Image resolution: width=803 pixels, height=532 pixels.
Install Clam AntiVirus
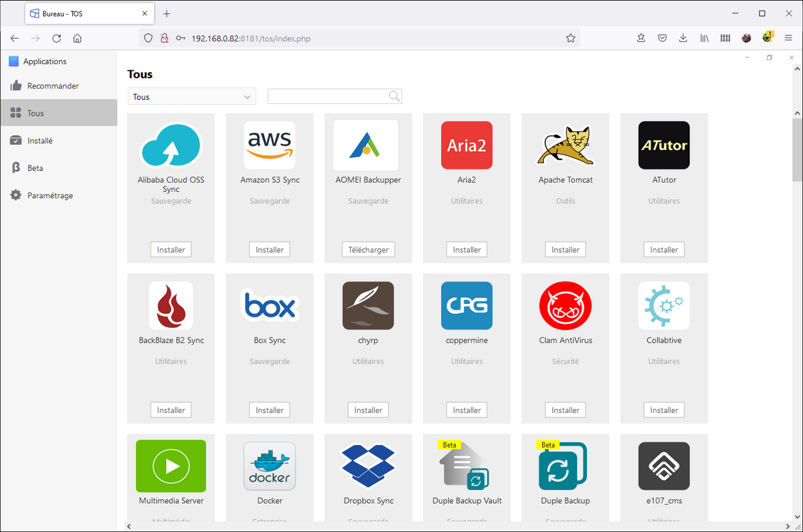pyautogui.click(x=565, y=410)
